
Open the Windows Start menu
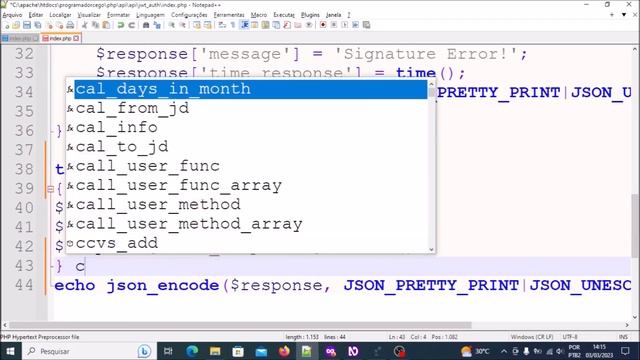[x=10, y=351]
